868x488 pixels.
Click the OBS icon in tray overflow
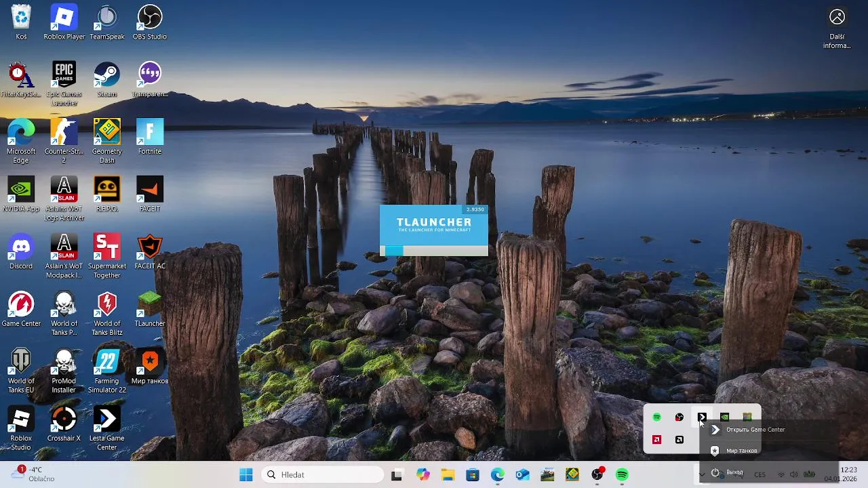(x=679, y=418)
